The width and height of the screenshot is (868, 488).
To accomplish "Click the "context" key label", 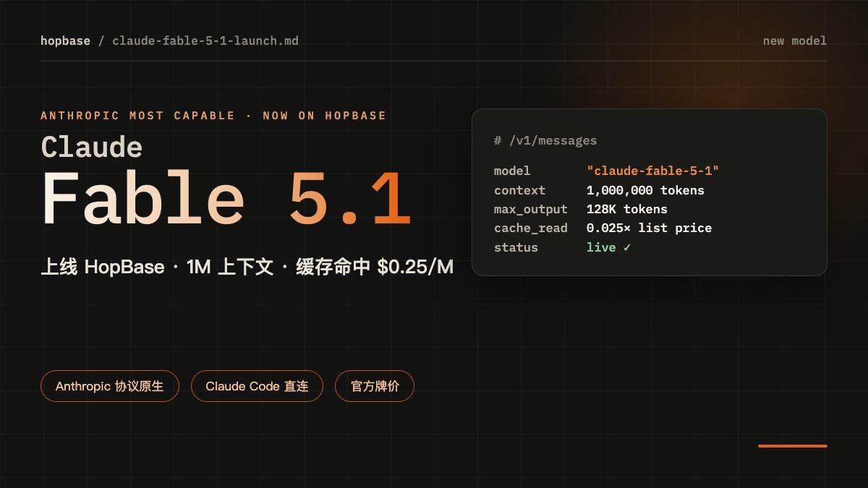I will pos(519,190).
